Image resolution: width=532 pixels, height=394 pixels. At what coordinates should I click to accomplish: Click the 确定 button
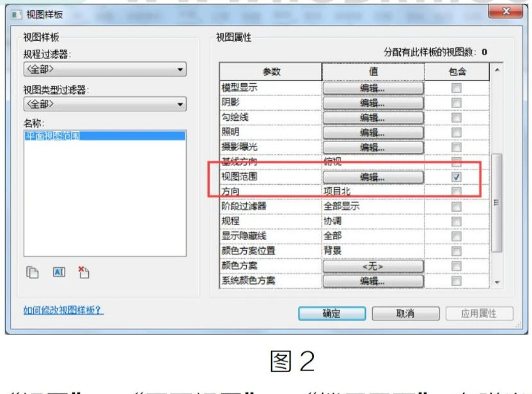pyautogui.click(x=332, y=313)
